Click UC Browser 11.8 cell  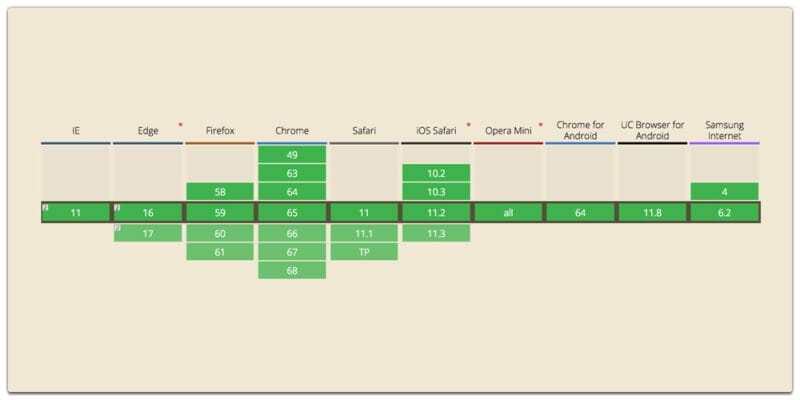pyautogui.click(x=652, y=213)
